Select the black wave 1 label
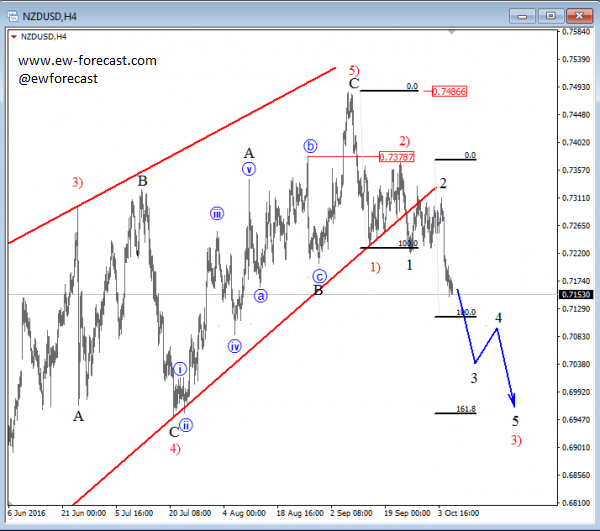Viewport: 600px width, 531px height. (409, 265)
